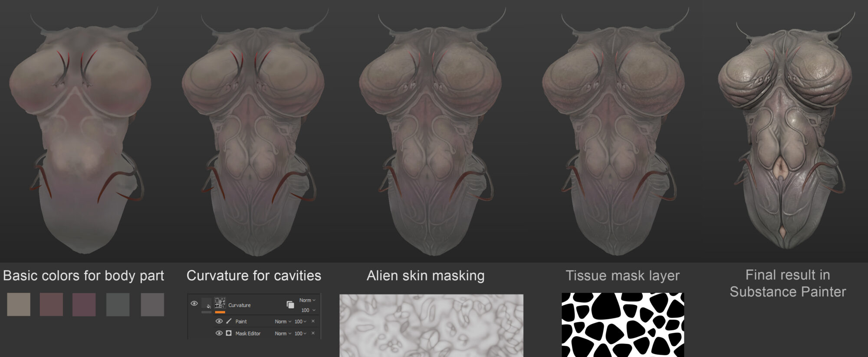Click the final Substance Painter creature render
Screen dimensions: 868x357
[786, 130]
